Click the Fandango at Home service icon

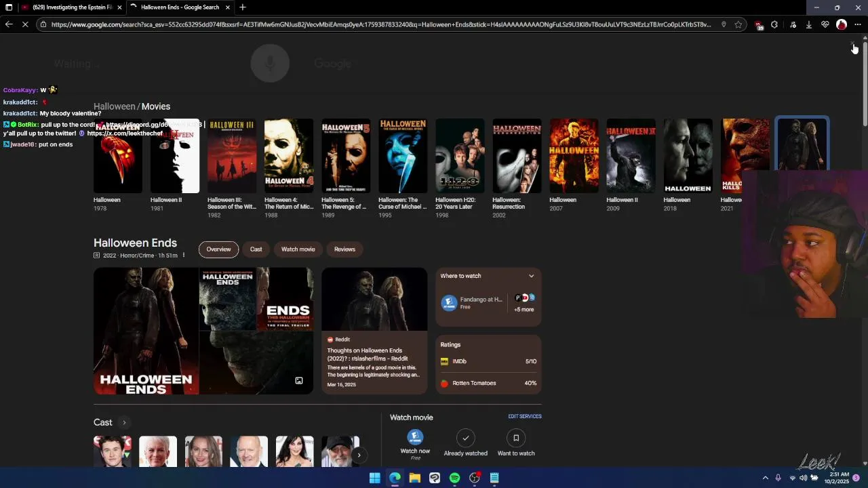449,302
